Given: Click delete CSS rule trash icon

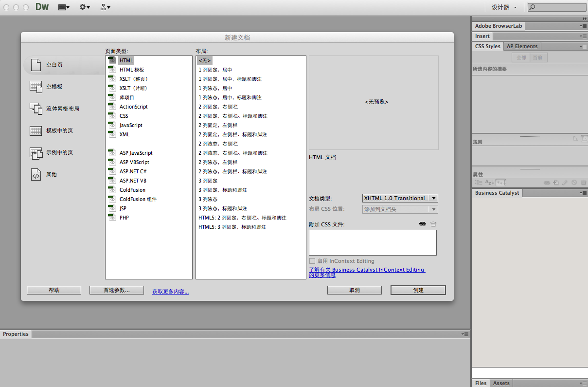Looking at the screenshot, I should click(x=583, y=183).
